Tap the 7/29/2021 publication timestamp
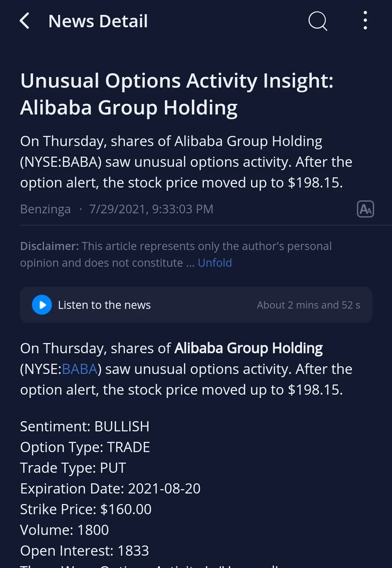Screen dimensions: 392x568 point(151,209)
